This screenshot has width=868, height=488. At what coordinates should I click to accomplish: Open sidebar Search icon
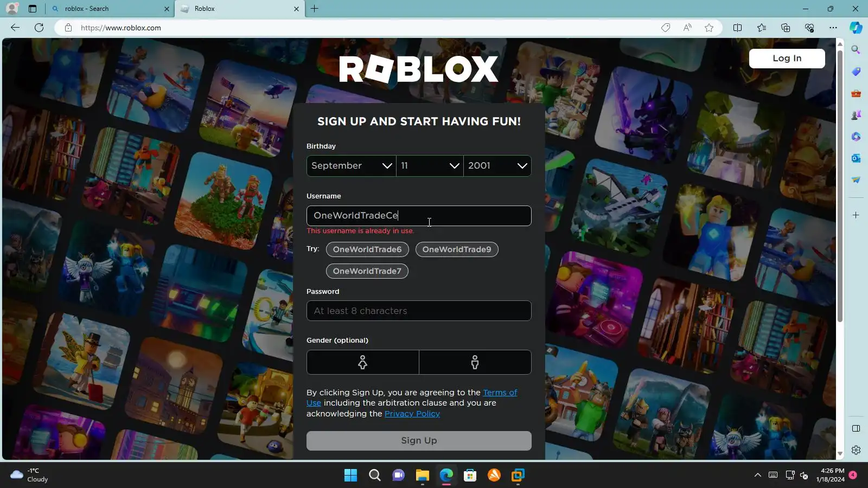(856, 50)
